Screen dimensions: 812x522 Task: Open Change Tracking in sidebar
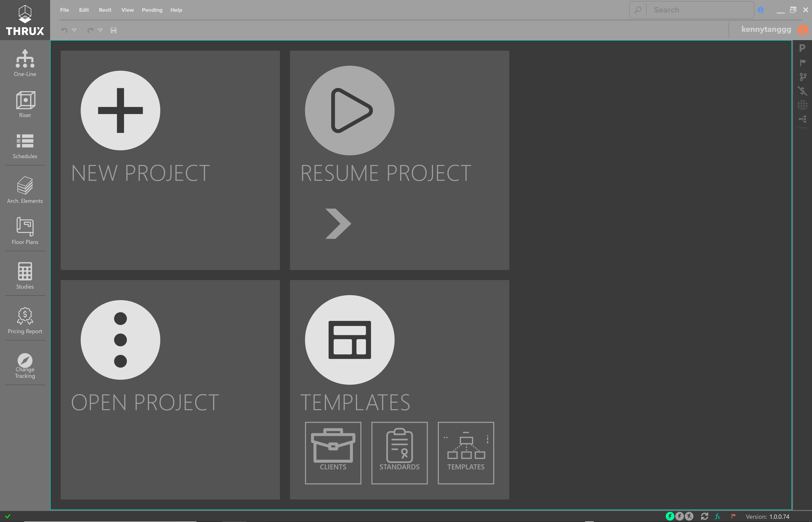tap(25, 366)
